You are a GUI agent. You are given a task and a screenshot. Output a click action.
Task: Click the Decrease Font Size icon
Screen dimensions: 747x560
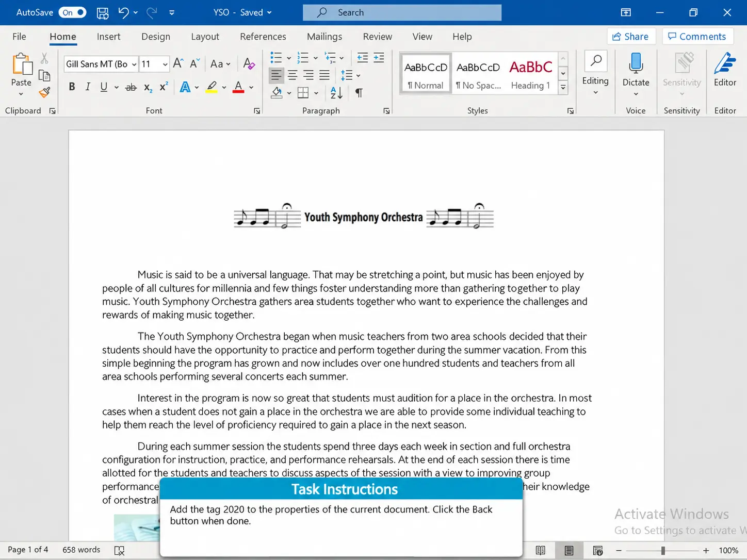pyautogui.click(x=194, y=63)
